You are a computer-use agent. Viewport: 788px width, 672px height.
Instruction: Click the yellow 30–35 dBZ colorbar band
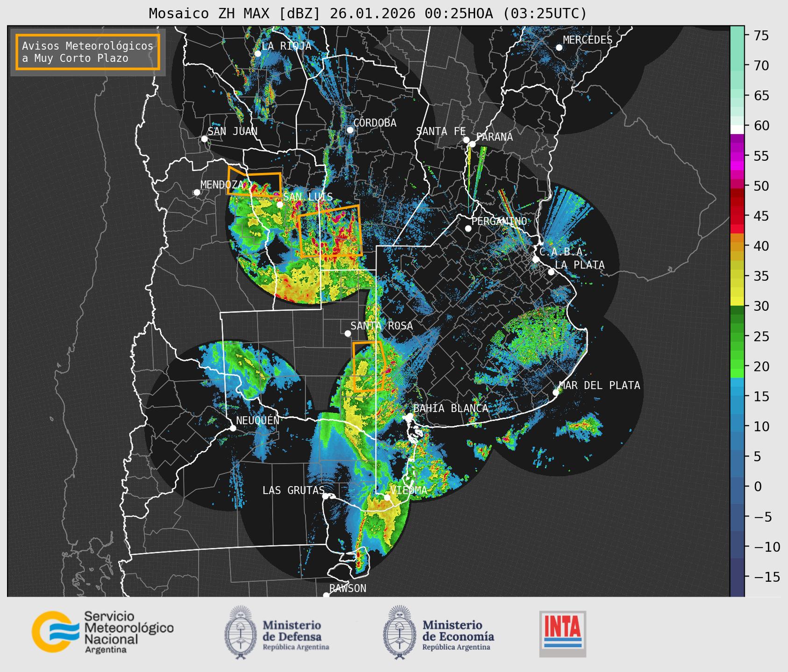coord(737,292)
